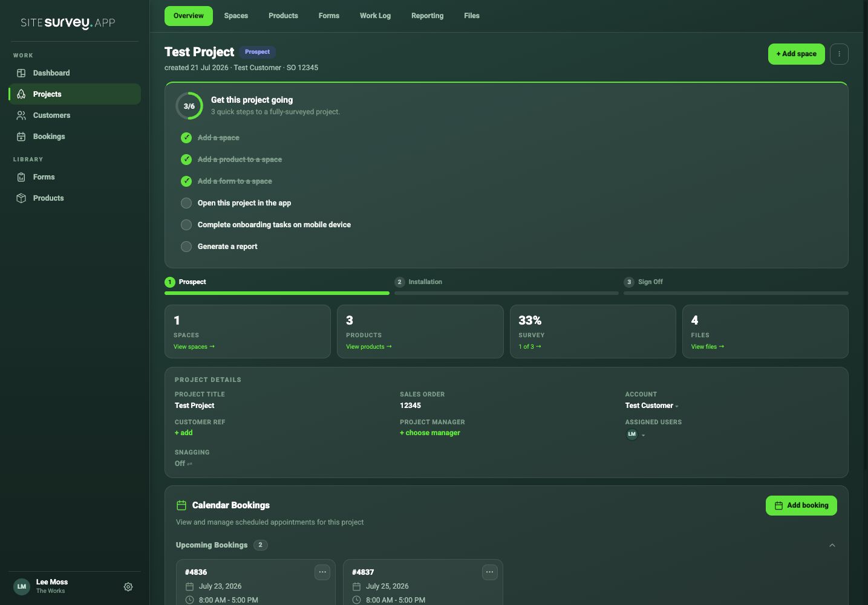The image size is (868, 605).
Task: Click the Dashboard grid icon in sidebar
Action: pyautogui.click(x=21, y=73)
